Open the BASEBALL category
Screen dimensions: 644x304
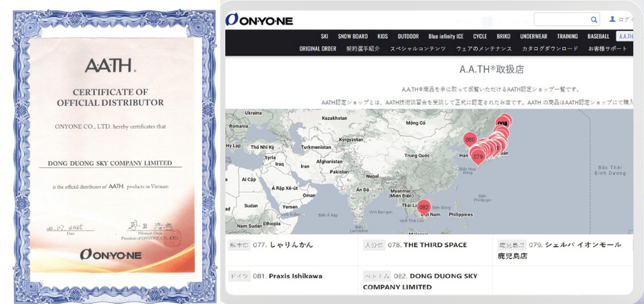[x=598, y=36]
